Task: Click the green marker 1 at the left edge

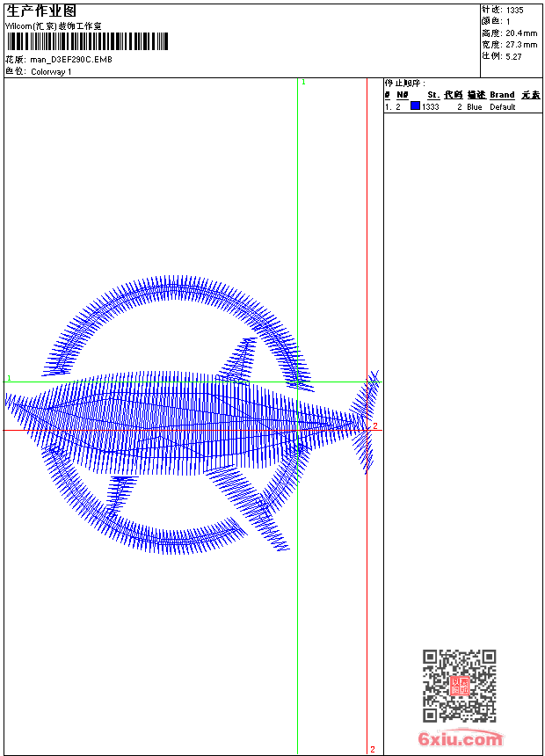Action: pyautogui.click(x=9, y=378)
